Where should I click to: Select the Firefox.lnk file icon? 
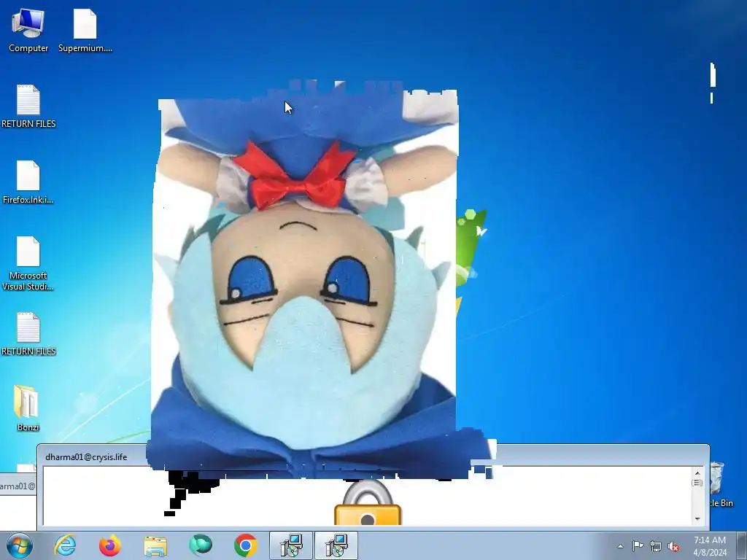(x=28, y=182)
